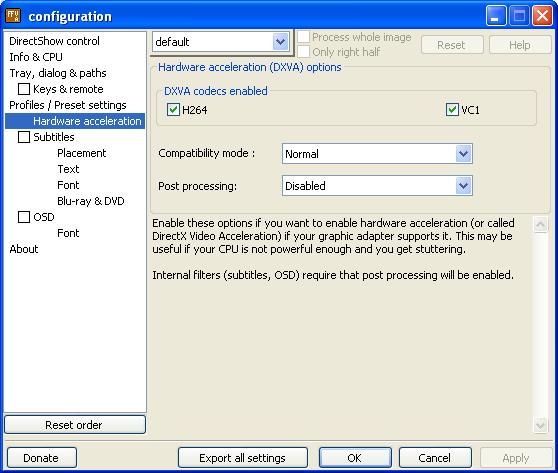The height and width of the screenshot is (473, 558).
Task: Click the description scrollbar down arrow
Action: (540, 425)
